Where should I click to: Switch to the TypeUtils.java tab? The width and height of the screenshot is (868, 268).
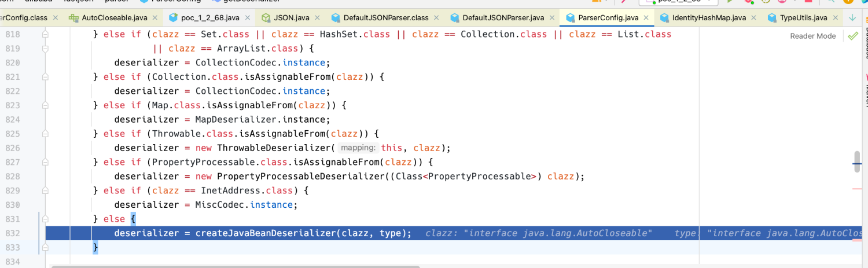803,18
